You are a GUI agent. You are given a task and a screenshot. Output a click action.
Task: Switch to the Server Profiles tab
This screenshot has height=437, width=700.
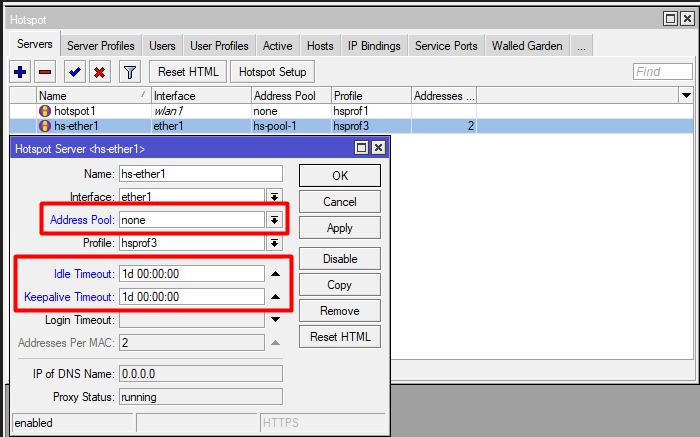(100, 46)
